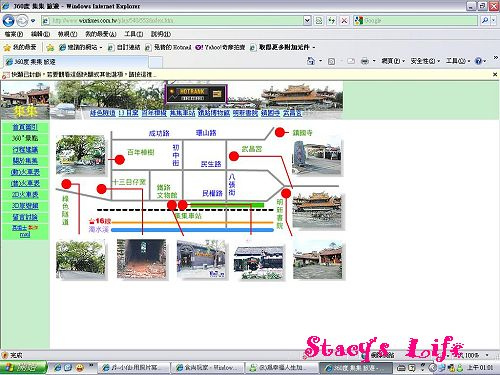Open the zoom level 100% dropdown
Screen dimensions: 500x375
click(488, 355)
